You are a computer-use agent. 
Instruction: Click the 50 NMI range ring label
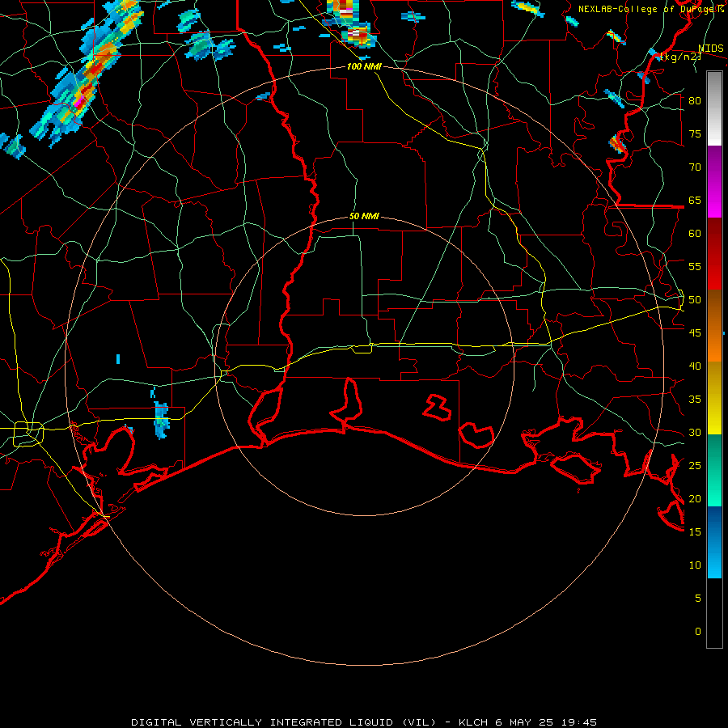tap(364, 216)
